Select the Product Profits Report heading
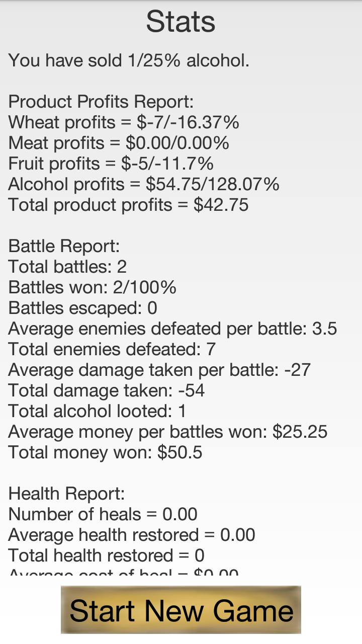This screenshot has width=362, height=644. (101, 102)
